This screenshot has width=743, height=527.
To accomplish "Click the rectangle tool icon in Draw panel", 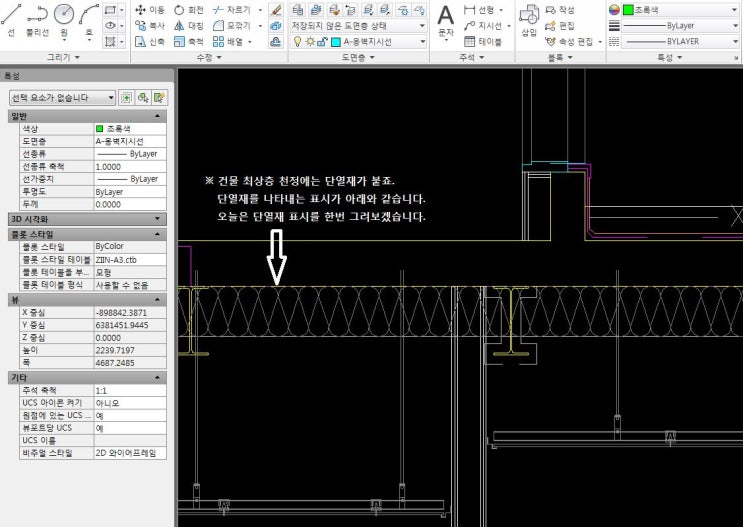I will 110,9.
